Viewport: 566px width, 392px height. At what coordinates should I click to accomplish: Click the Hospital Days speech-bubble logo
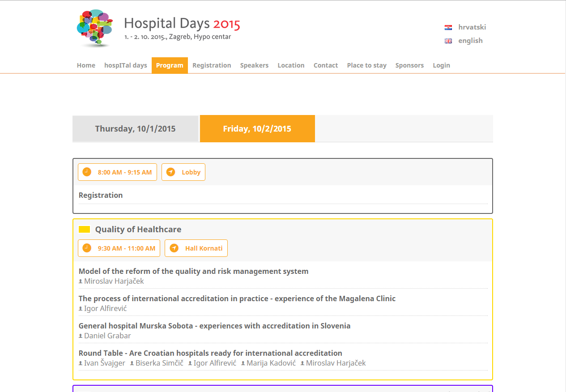click(95, 28)
